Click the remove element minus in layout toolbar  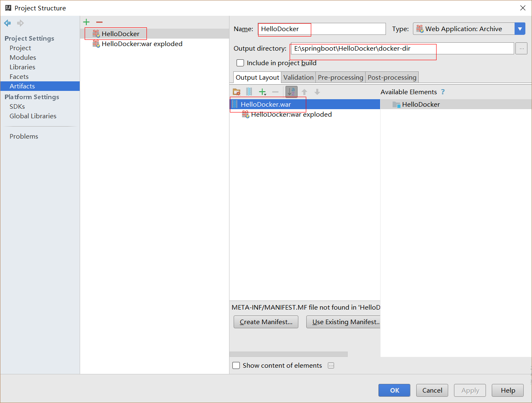click(275, 92)
